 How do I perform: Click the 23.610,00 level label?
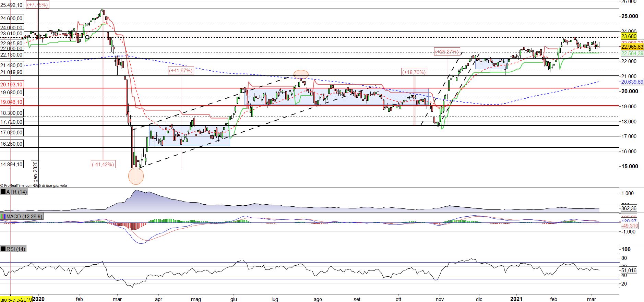pos(12,34)
